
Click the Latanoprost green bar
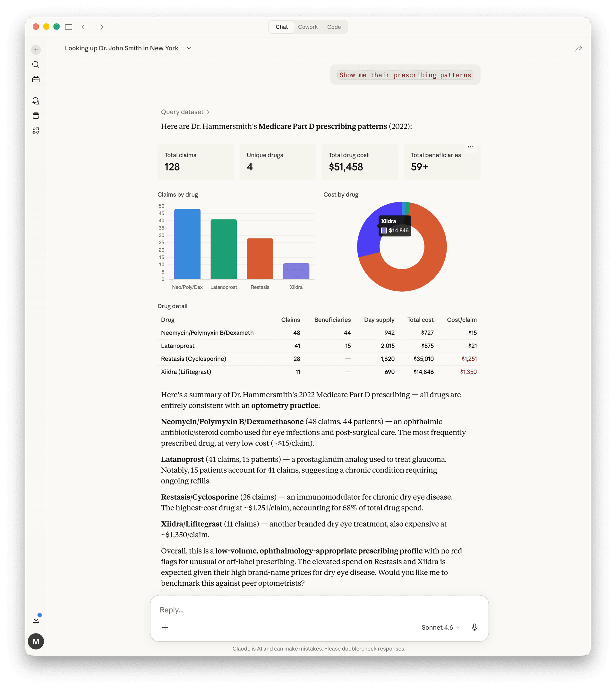[223, 249]
